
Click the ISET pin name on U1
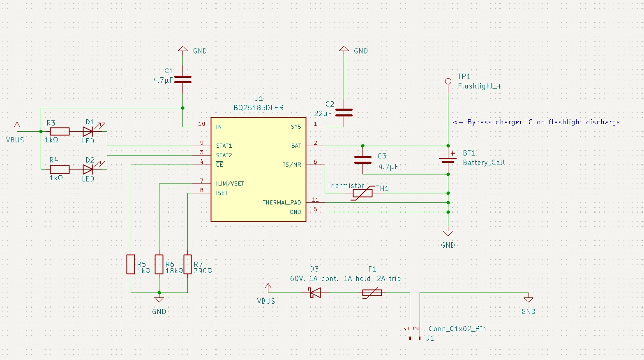pos(222,193)
